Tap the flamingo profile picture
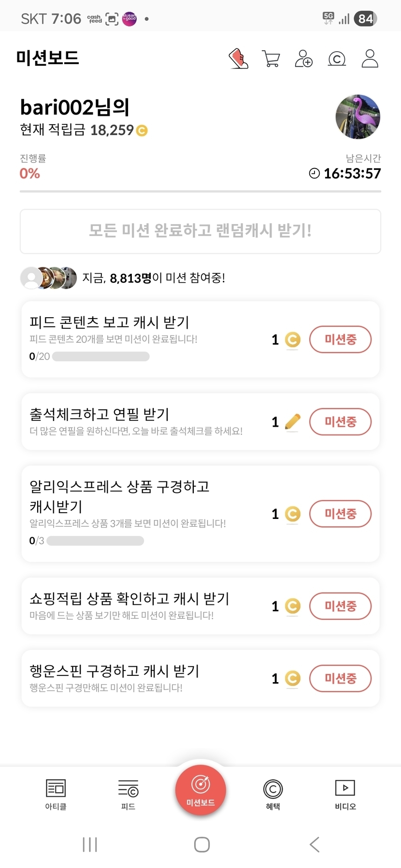The height and width of the screenshot is (868, 401). coord(358,117)
